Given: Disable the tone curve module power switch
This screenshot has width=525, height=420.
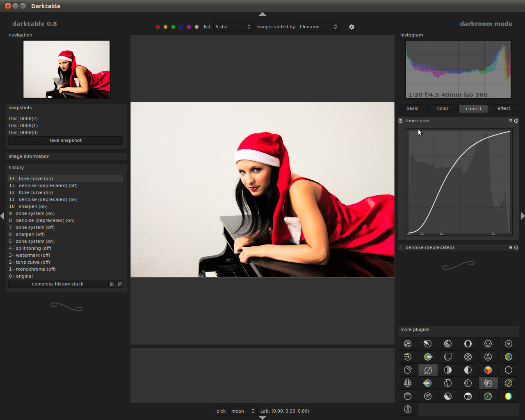Looking at the screenshot, I should (x=401, y=121).
